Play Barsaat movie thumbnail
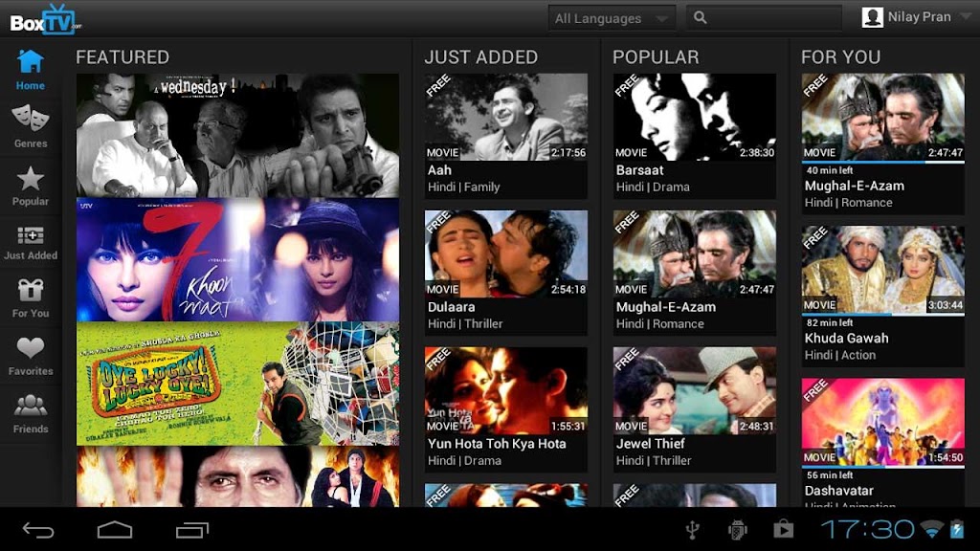Image resolution: width=980 pixels, height=551 pixels. (x=695, y=117)
